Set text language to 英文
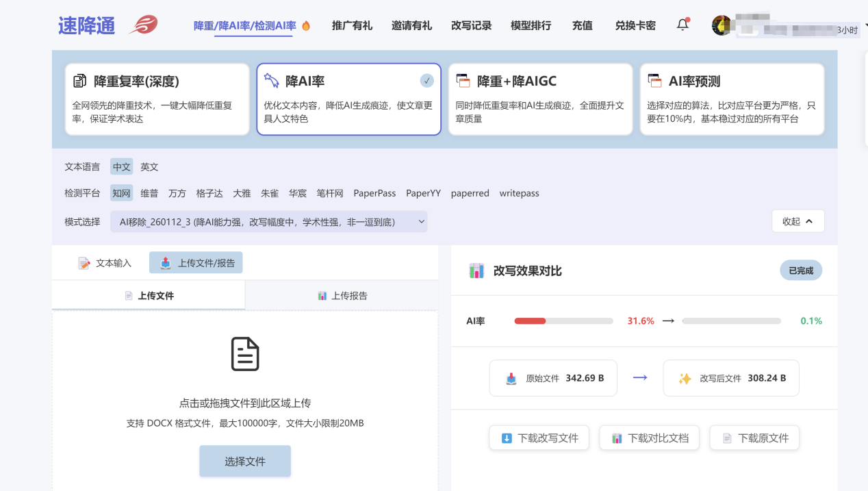Viewport: 868px width, 491px height. (x=149, y=166)
